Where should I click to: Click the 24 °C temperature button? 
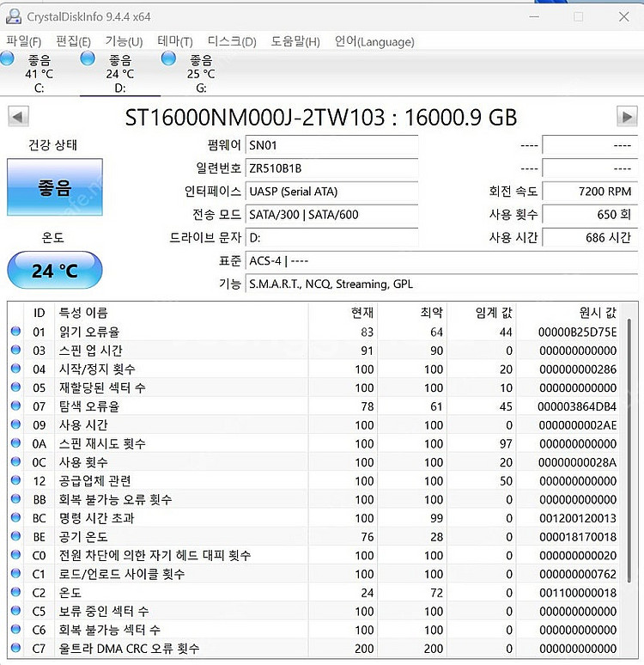(55, 271)
